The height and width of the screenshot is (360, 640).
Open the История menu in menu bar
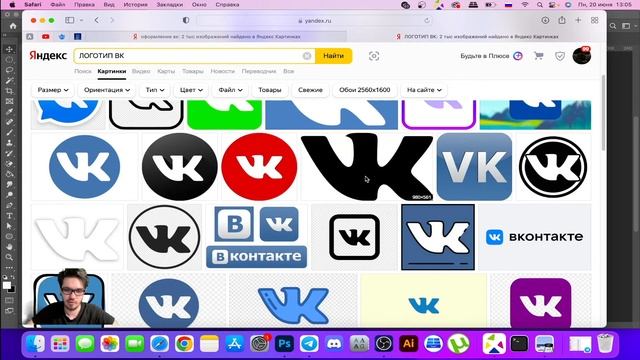(x=136, y=4)
